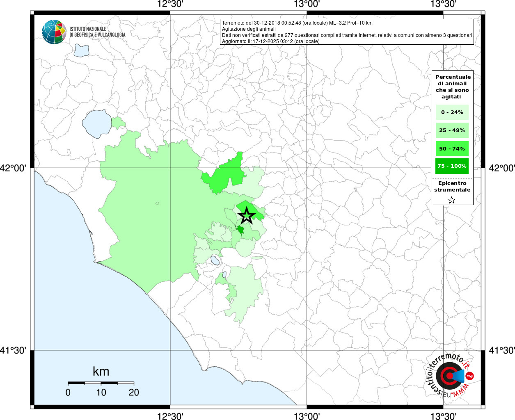Viewport: 515px width, 420px height.
Task: Click the bottom 12°30' longitude label
Action: (170, 415)
